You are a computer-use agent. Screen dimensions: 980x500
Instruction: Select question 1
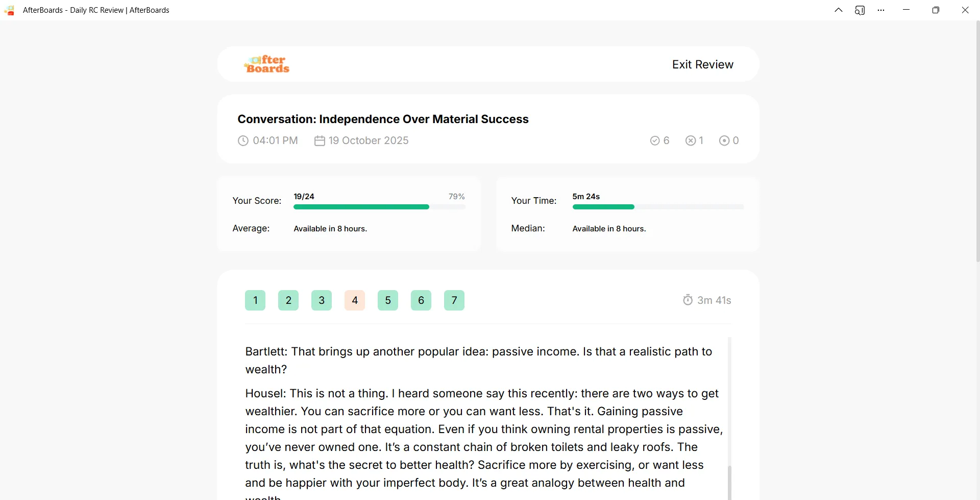255,300
